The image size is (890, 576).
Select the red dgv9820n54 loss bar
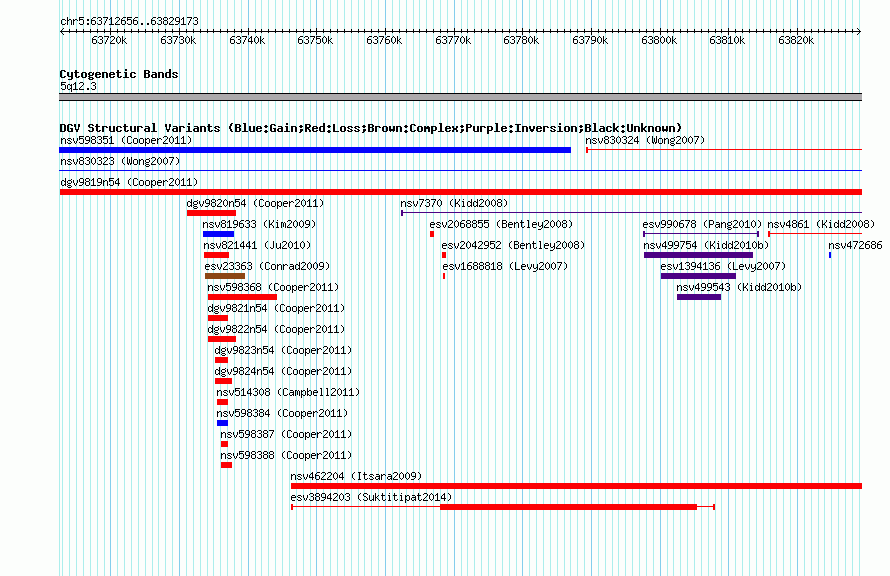coord(211,213)
